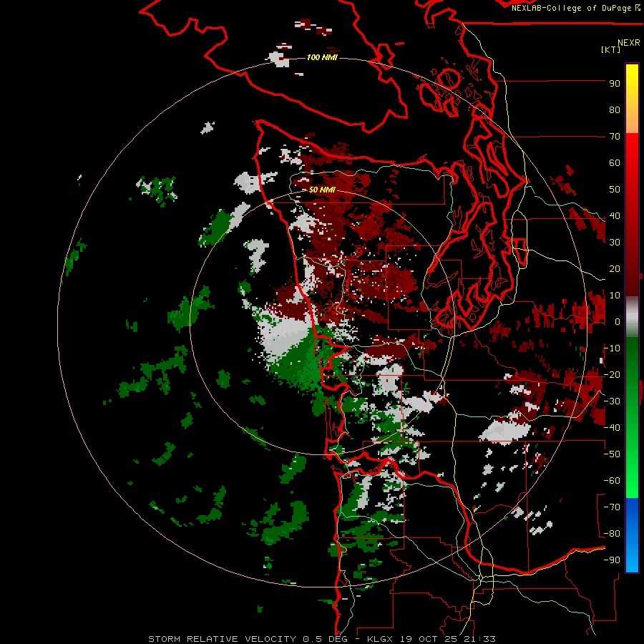Pick the gray zero-velocity segment of the color bar

click(x=632, y=316)
